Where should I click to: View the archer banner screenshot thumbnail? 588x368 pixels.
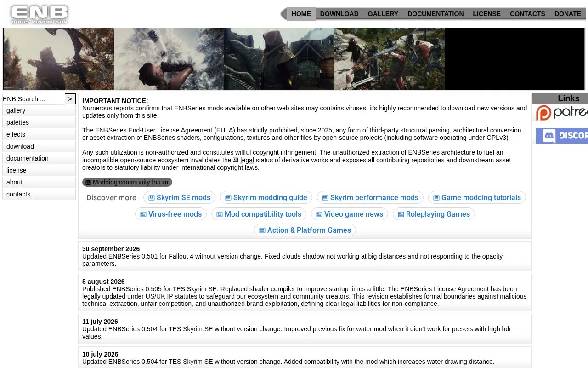pyautogui.click(x=59, y=59)
